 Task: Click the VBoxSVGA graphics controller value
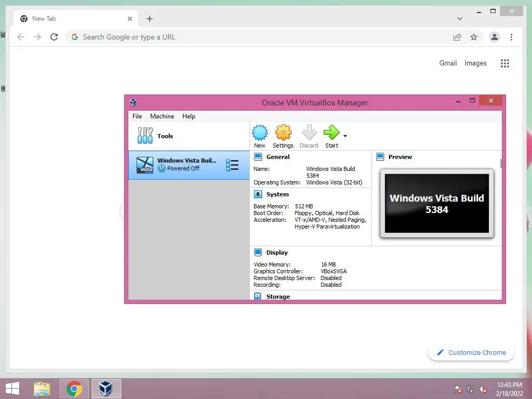[334, 271]
